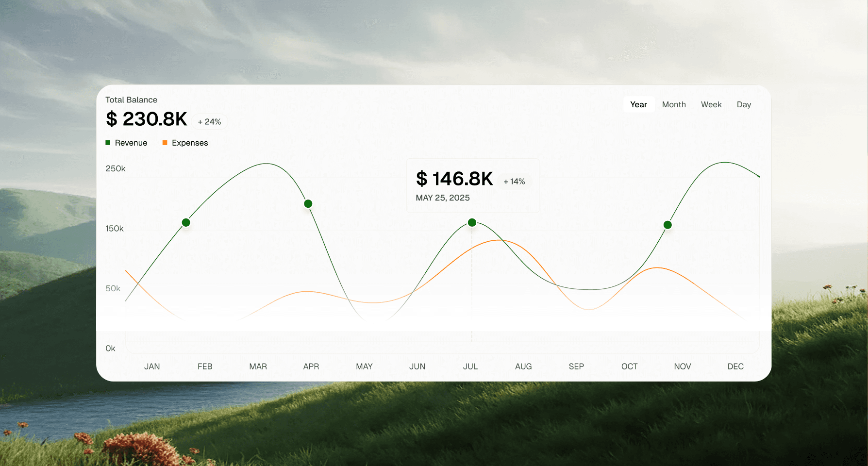Click the FEB axis label
Screen dimensions: 868x466
[x=205, y=366]
